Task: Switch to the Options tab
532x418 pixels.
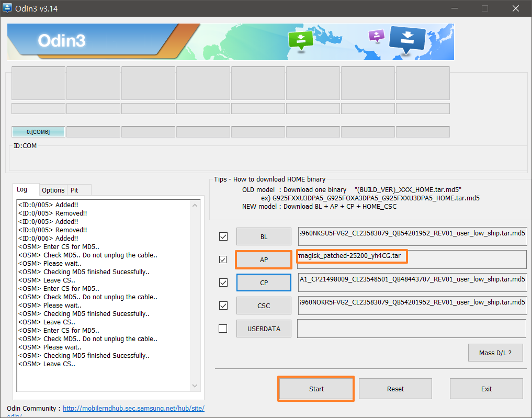Action: (x=53, y=190)
